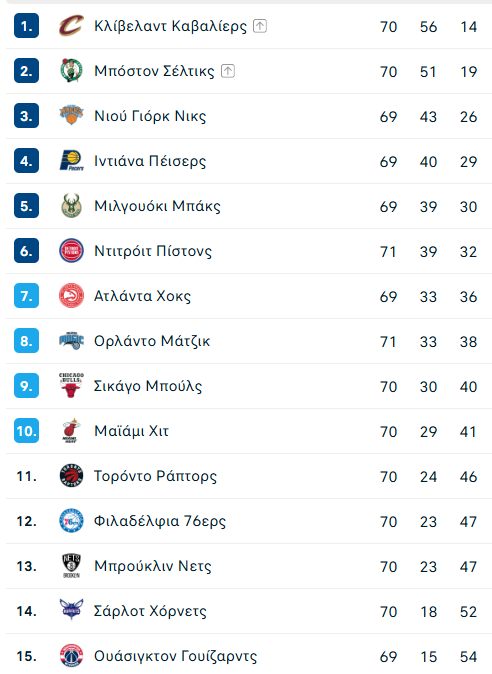
Task: Open the Μπρούκλιν Νετς team link
Action: 153,566
